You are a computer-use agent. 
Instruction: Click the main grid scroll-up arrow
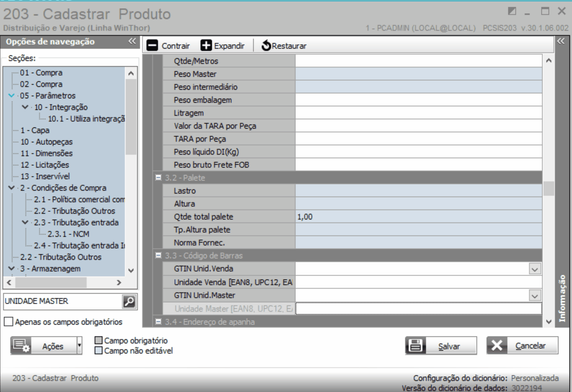click(548, 61)
